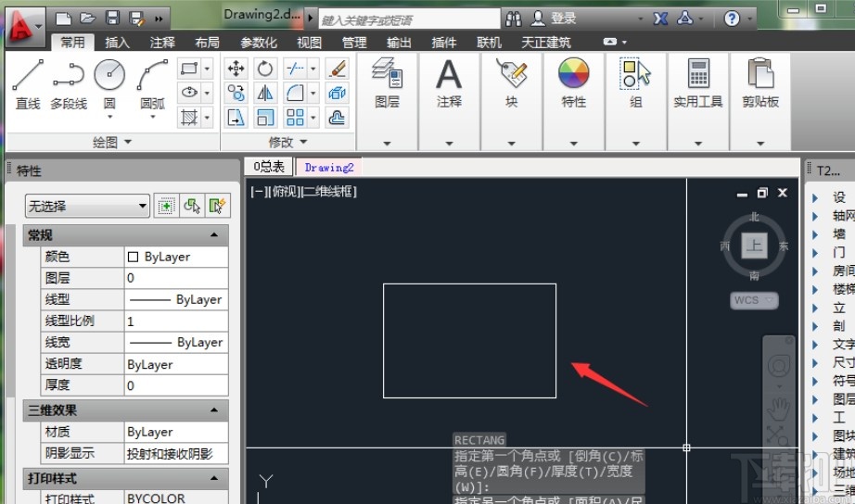
Task: Click the keyword search input field
Action: pyautogui.click(x=408, y=19)
